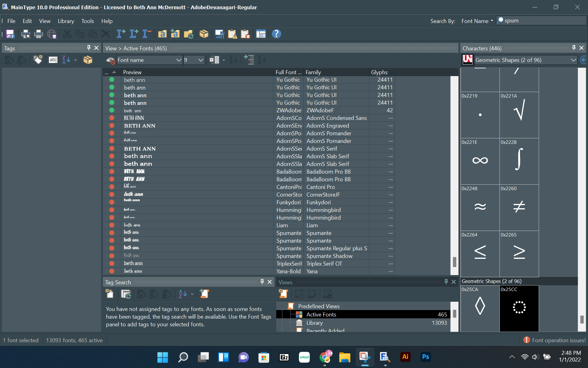Click the Refresh folder icon in toolbar
The image size is (588, 368).
188,34
